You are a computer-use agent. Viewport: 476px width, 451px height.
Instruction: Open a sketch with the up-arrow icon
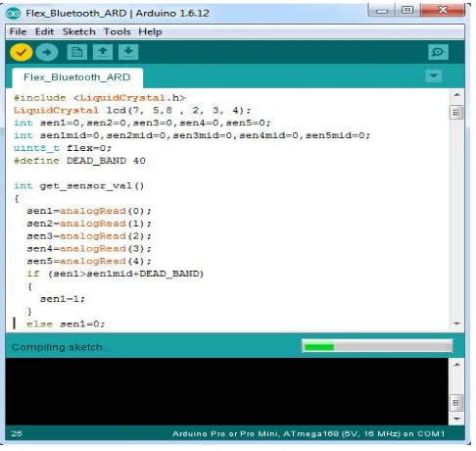click(103, 52)
